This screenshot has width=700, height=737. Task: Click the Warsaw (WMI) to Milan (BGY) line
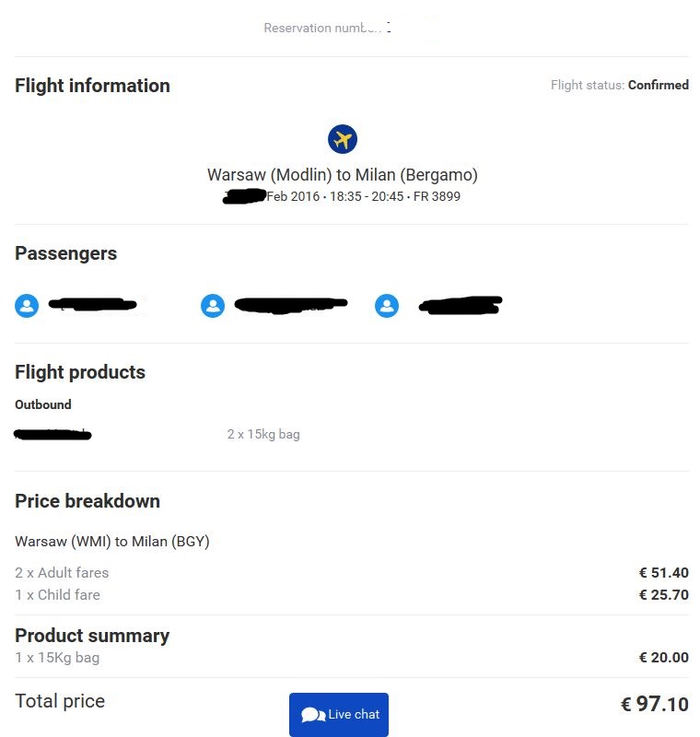click(112, 542)
